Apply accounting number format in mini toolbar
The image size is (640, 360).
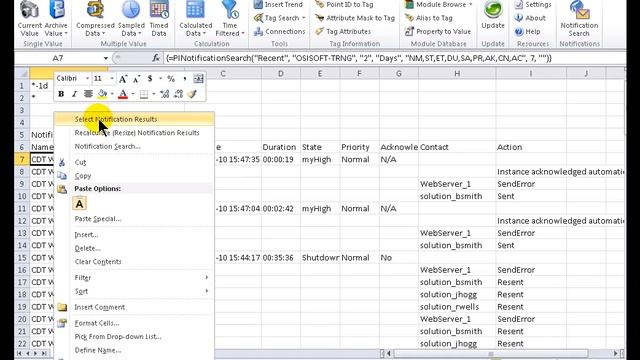150,79
